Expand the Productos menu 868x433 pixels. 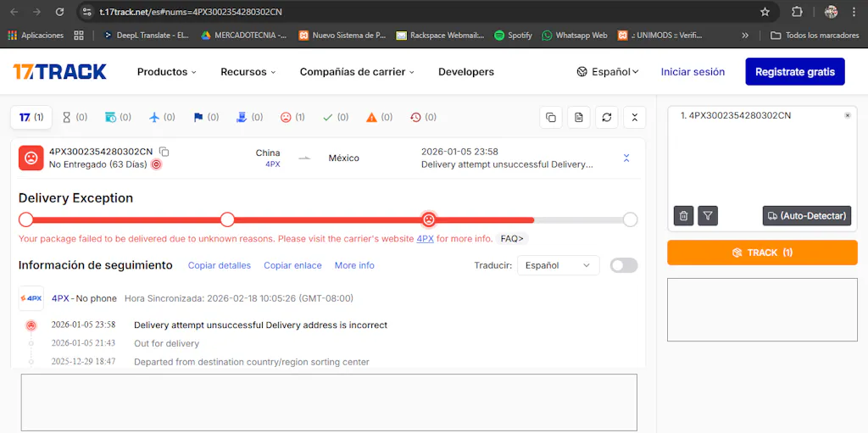(166, 72)
